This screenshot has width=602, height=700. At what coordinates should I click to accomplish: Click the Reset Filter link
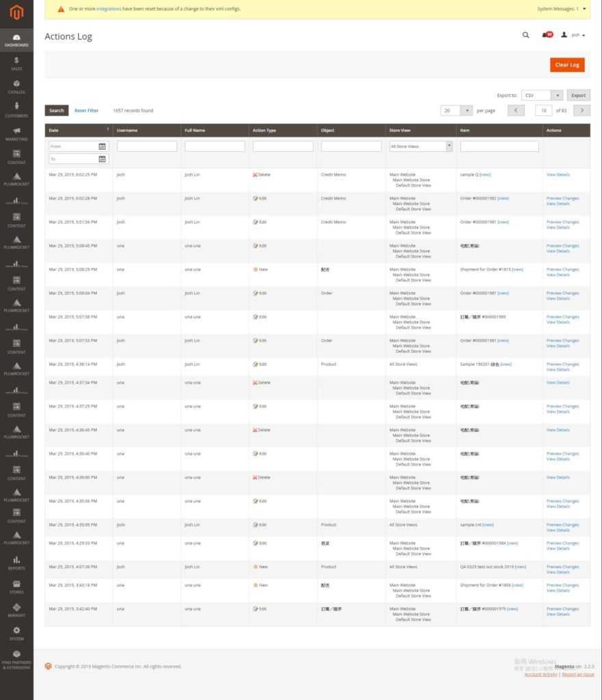point(86,110)
